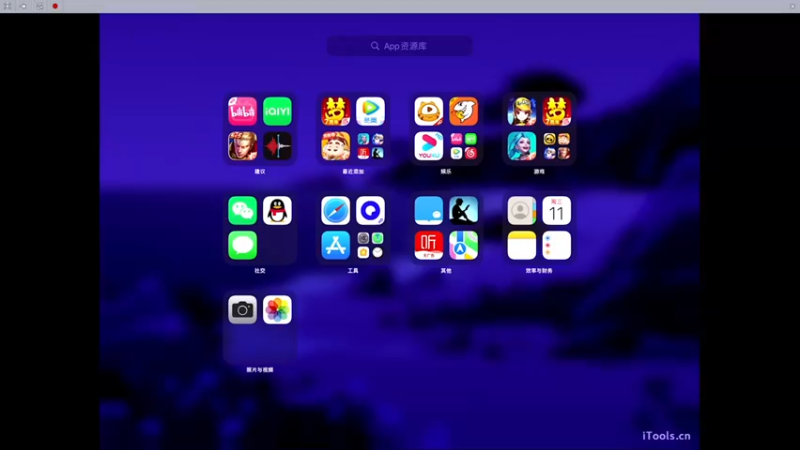
Task: Click the 效率与财务 group label
Action: [x=539, y=270]
